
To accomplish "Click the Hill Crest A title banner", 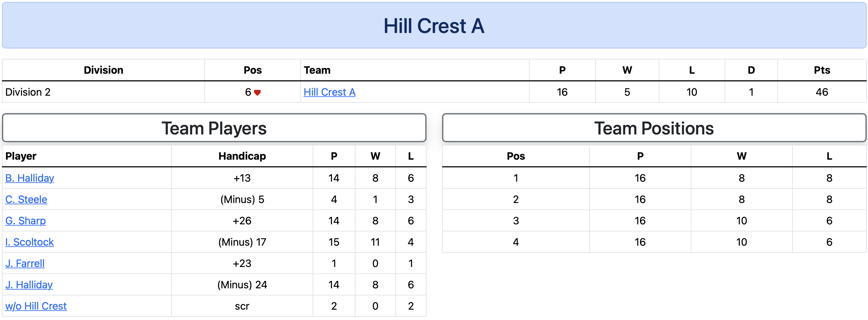I will pyautogui.click(x=434, y=26).
